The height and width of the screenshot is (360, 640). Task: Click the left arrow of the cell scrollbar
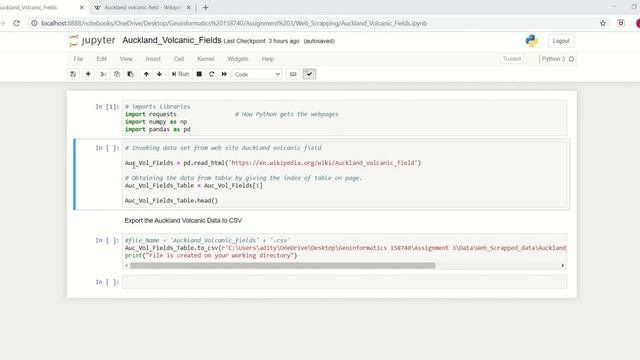(127, 265)
